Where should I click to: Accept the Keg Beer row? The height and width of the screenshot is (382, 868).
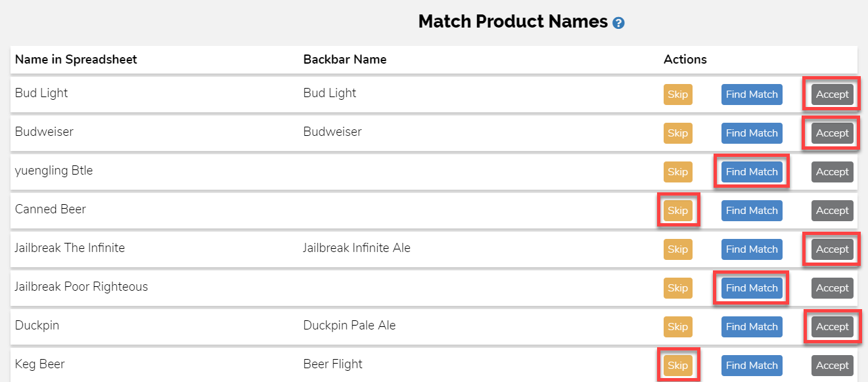[832, 365]
